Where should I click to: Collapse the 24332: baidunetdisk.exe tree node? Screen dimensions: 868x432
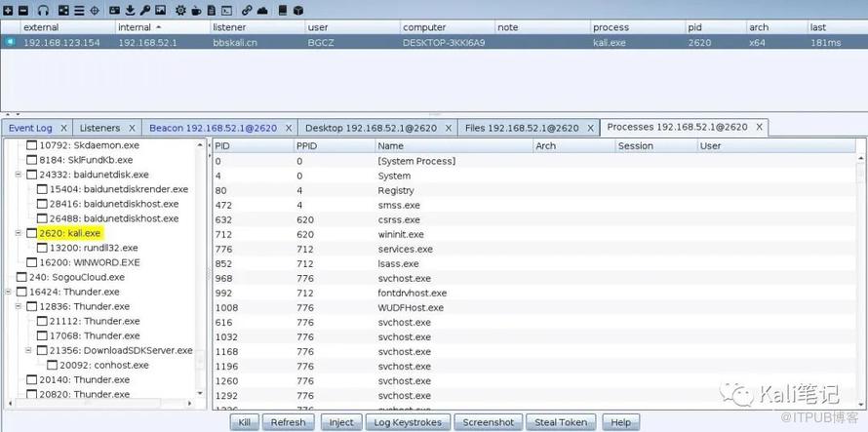[19, 176]
